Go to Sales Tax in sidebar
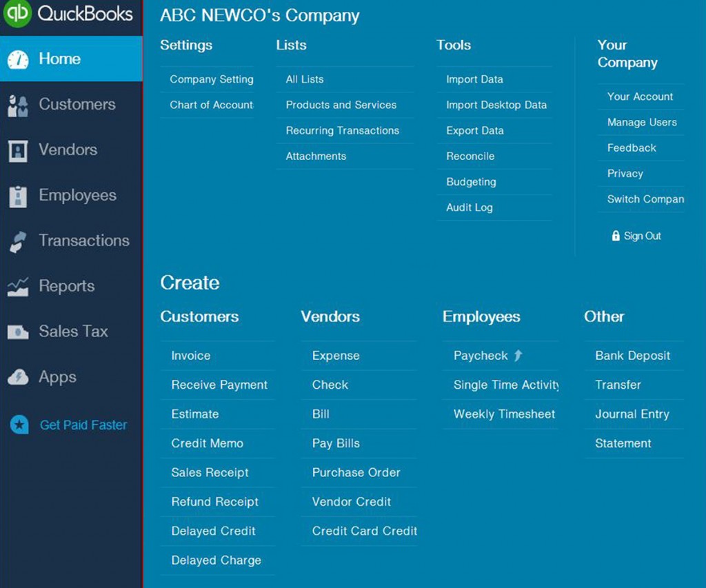 (73, 332)
